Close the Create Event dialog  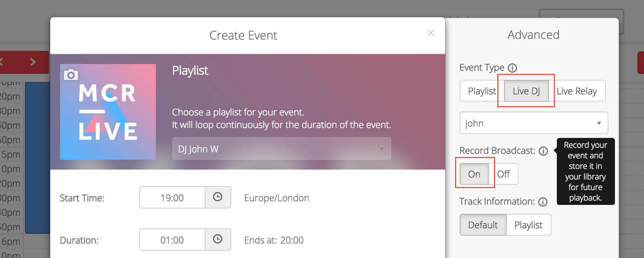431,33
